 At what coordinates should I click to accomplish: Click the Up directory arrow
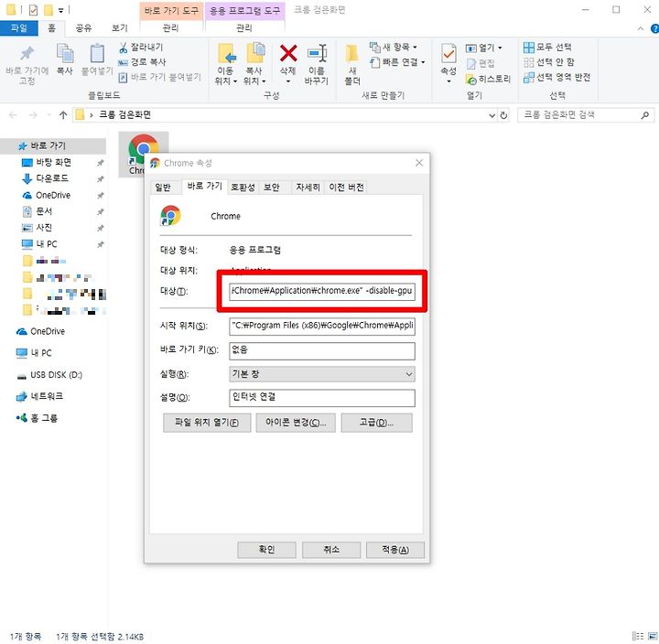[63, 114]
